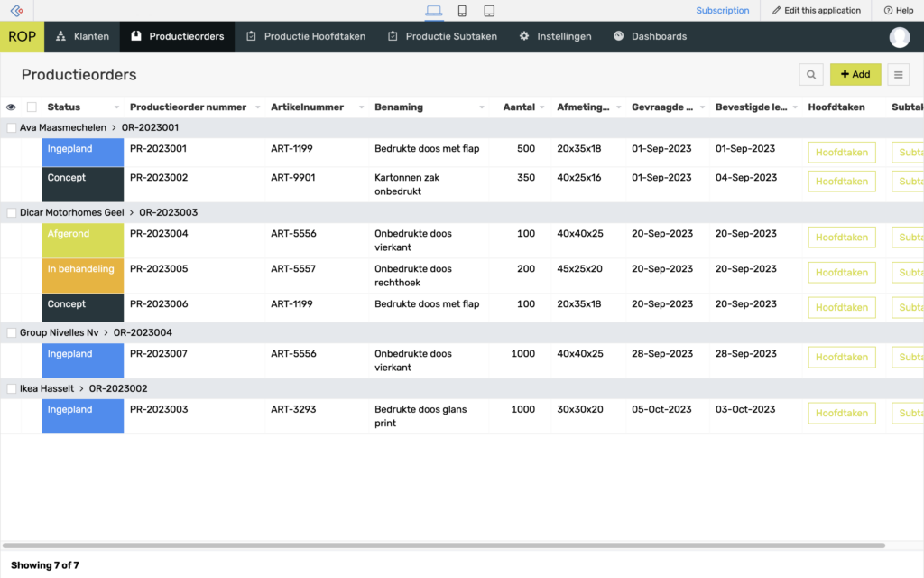Open Artikelnummer column dropdown arrow
This screenshot has height=578, width=924.
361,107
